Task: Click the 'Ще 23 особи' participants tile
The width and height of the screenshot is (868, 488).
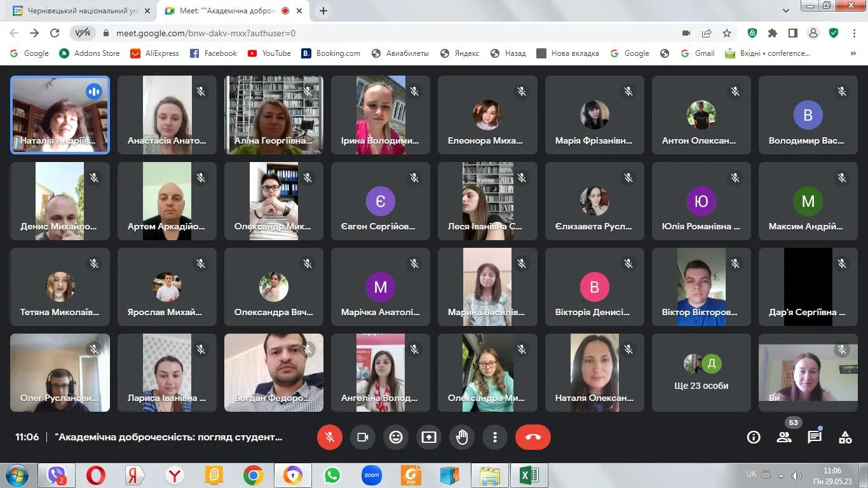Action: [x=701, y=373]
